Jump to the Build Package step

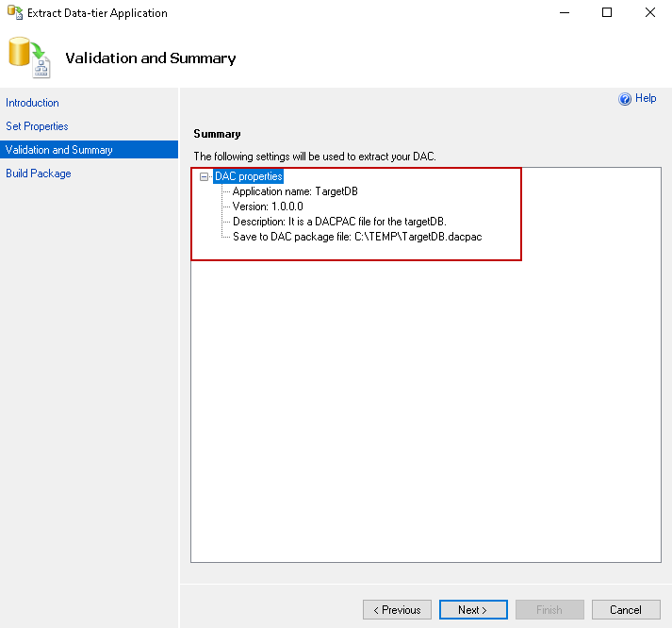click(x=39, y=174)
